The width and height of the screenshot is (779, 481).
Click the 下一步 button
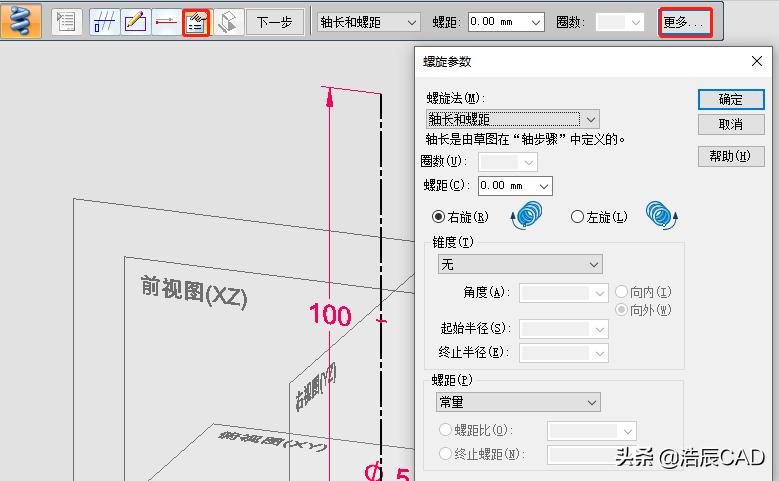pos(275,22)
